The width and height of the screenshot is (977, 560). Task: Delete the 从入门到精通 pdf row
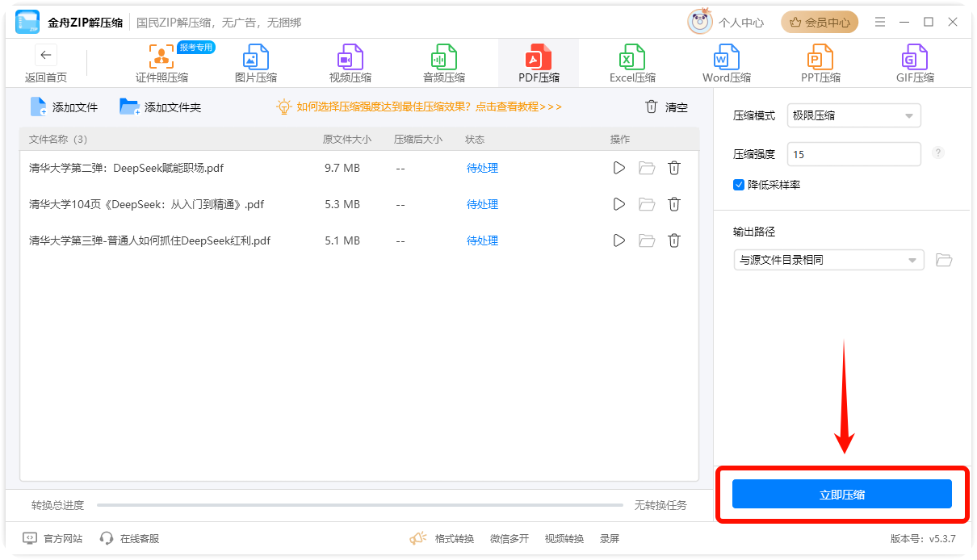tap(674, 204)
